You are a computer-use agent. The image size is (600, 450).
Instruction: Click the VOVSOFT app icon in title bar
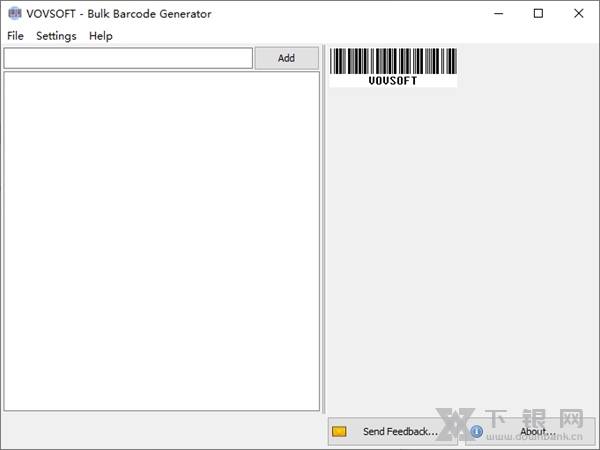point(14,14)
